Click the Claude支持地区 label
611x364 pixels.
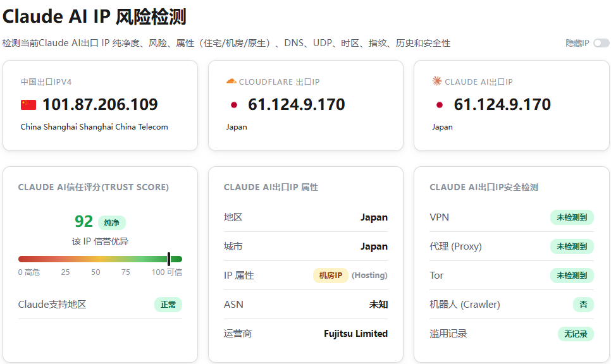point(52,305)
